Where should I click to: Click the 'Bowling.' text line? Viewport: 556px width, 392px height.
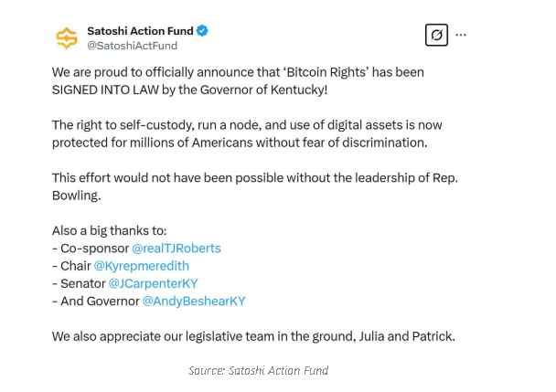[x=77, y=196]
